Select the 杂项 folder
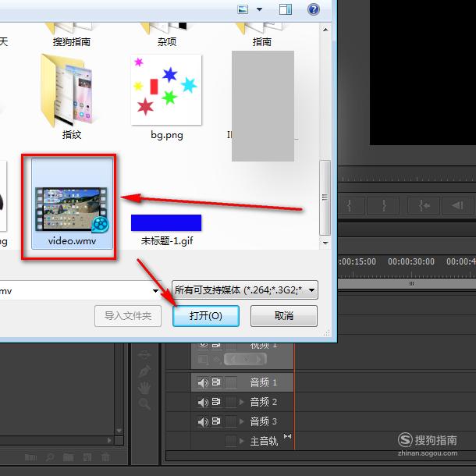 167,36
